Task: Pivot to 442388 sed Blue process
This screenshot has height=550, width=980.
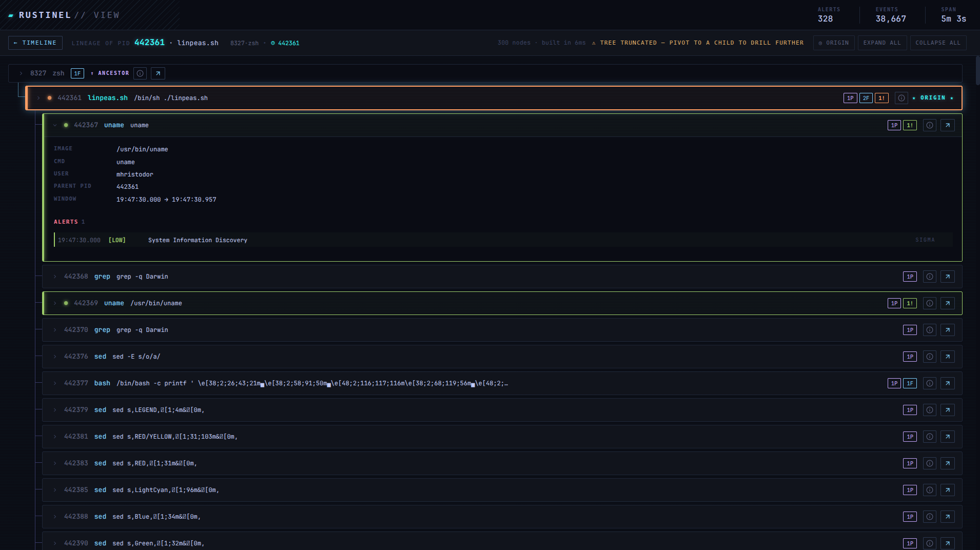Action: pos(948,517)
